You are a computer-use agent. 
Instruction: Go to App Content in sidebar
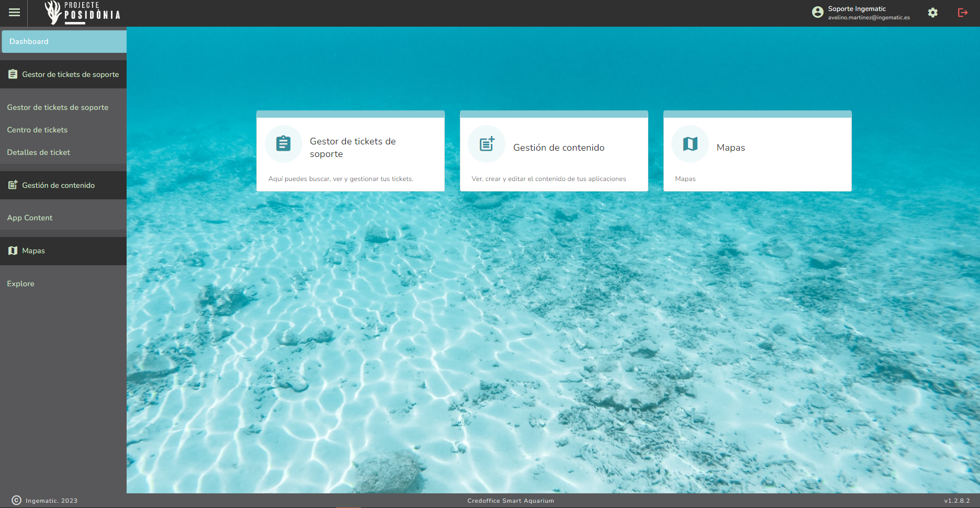point(30,218)
